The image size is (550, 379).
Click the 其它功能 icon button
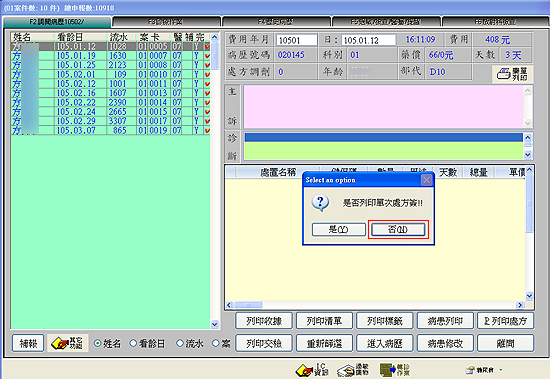[x=67, y=343]
